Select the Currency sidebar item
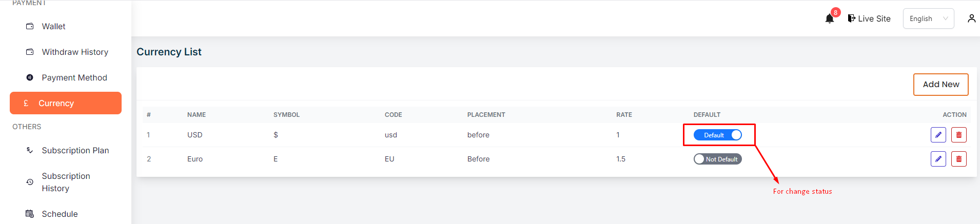This screenshot has width=980, height=224. (x=66, y=103)
